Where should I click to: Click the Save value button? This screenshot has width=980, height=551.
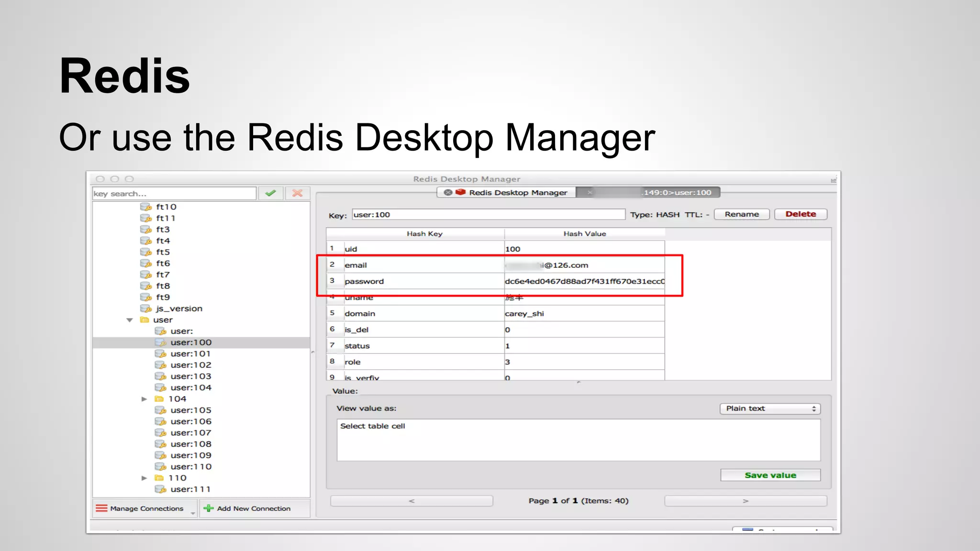click(770, 475)
